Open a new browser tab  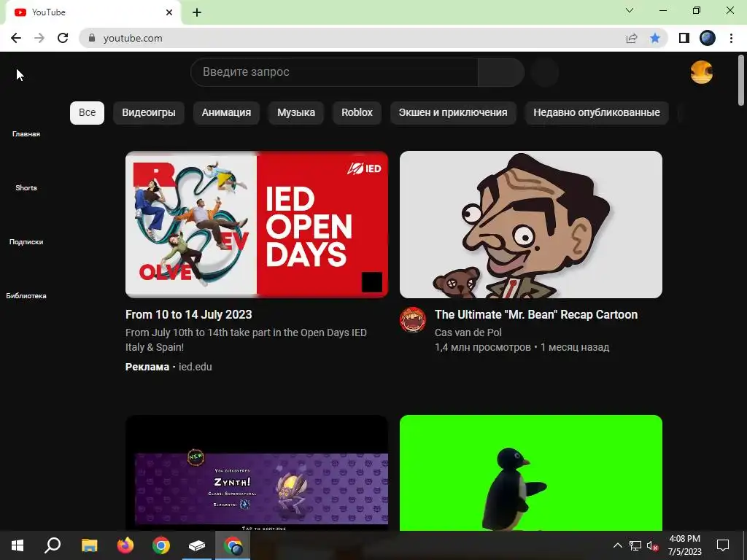pyautogui.click(x=197, y=12)
